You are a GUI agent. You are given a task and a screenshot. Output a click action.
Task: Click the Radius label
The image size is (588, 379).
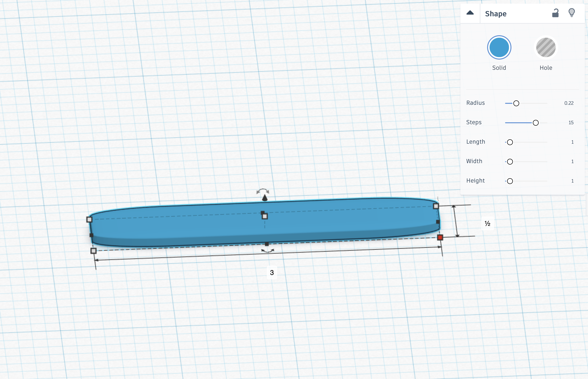coord(475,103)
